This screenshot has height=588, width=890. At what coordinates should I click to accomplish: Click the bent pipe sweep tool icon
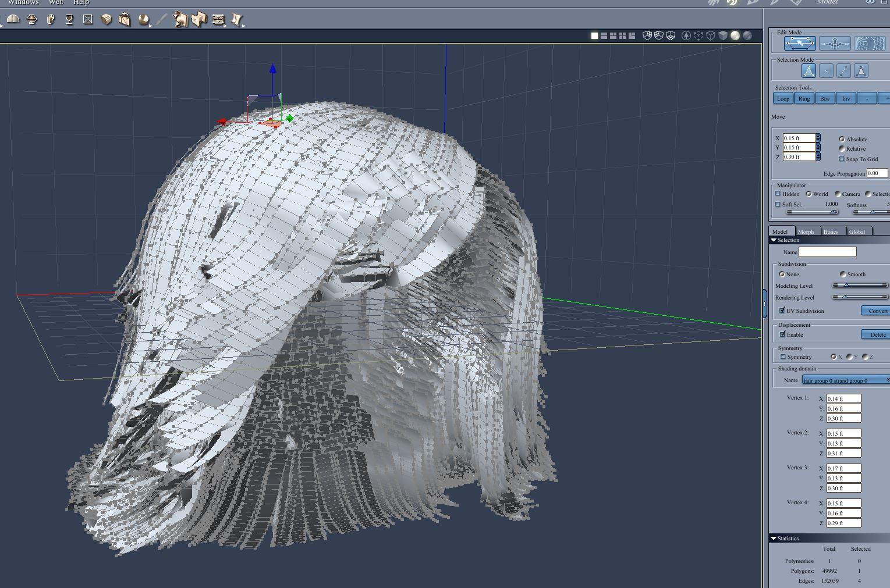click(x=51, y=19)
